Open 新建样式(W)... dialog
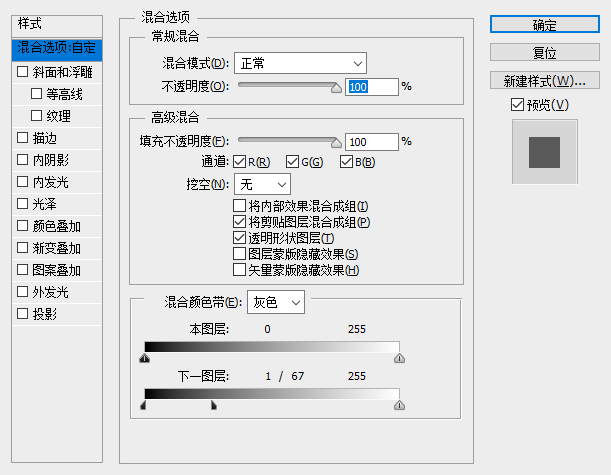The height and width of the screenshot is (475, 611). point(544,80)
